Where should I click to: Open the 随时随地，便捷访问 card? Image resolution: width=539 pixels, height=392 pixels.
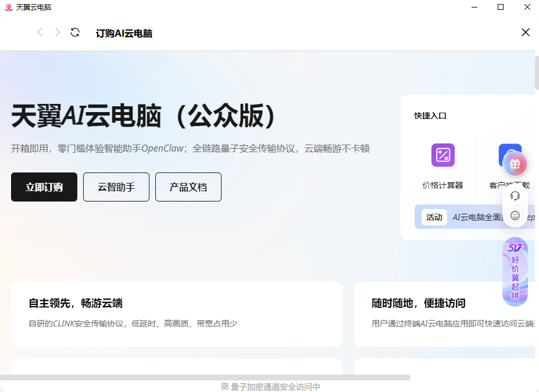click(444, 314)
